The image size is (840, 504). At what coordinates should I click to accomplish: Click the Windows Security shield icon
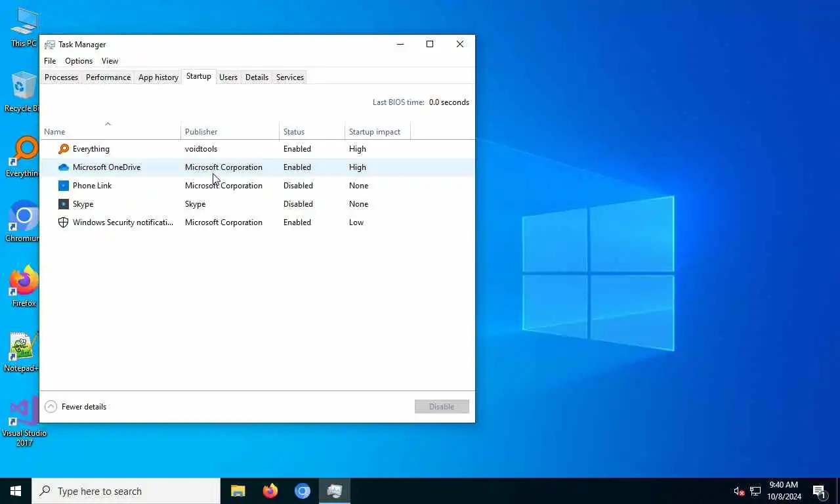[64, 222]
